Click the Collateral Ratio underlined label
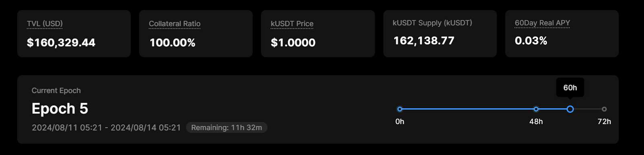 point(175,23)
